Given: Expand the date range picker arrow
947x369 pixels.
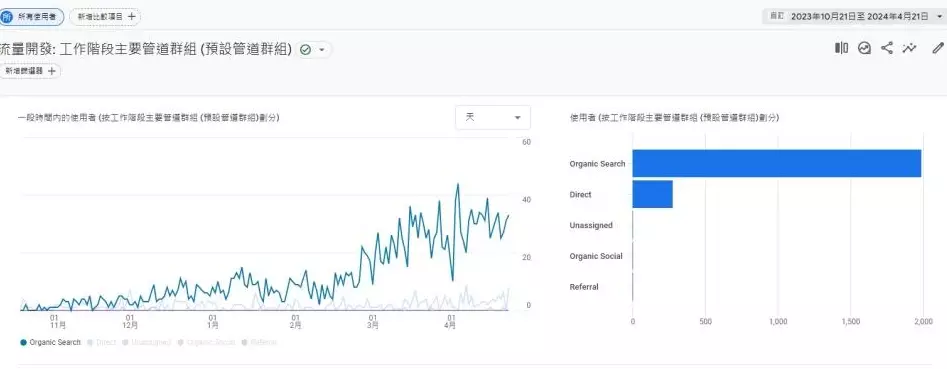Looking at the screenshot, I should pyautogui.click(x=939, y=17).
